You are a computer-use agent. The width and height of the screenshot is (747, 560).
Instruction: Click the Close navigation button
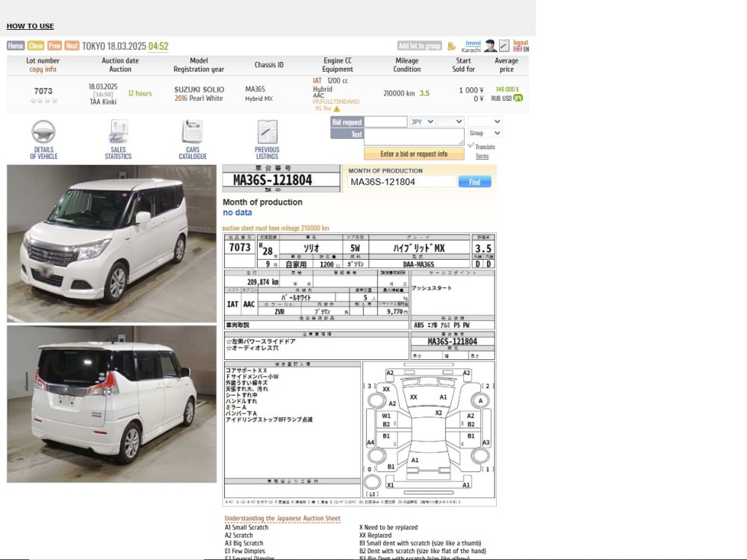click(36, 46)
